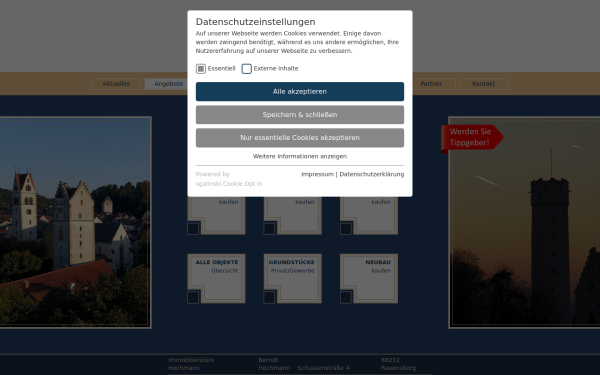The image size is (600, 375).
Task: Open the Alle Objekte Übersicht tile
Action: coord(216,279)
